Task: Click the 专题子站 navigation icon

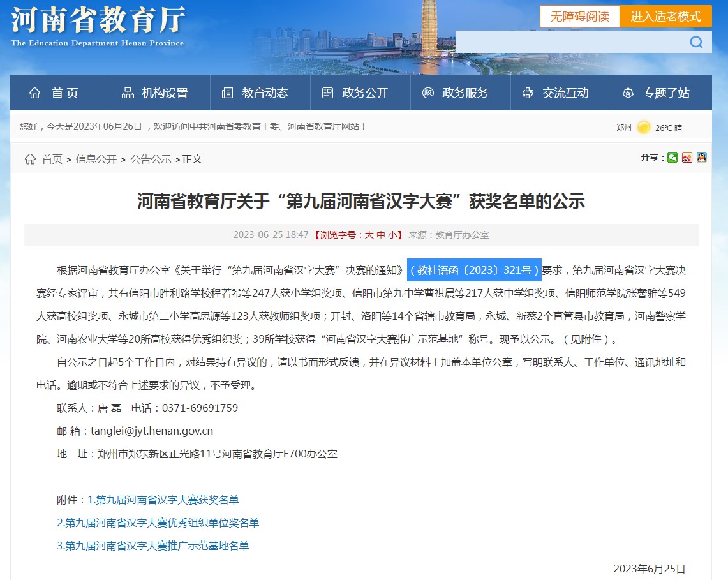Action: point(628,93)
